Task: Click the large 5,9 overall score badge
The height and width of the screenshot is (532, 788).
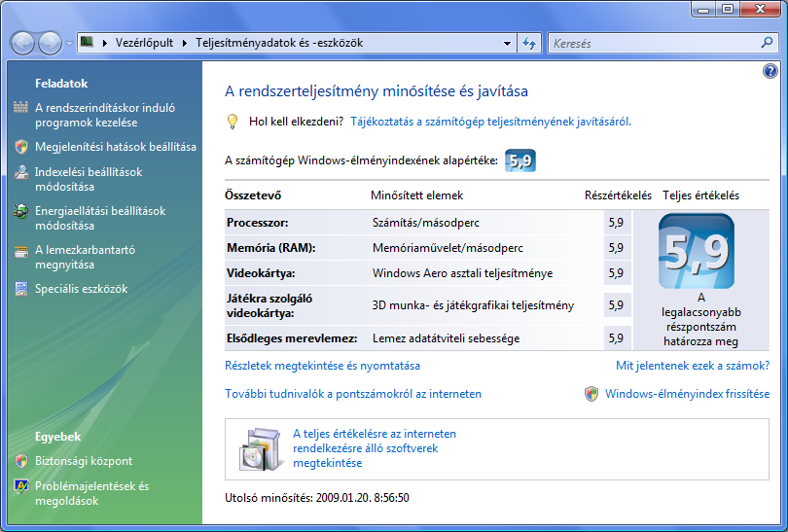Action: [696, 250]
